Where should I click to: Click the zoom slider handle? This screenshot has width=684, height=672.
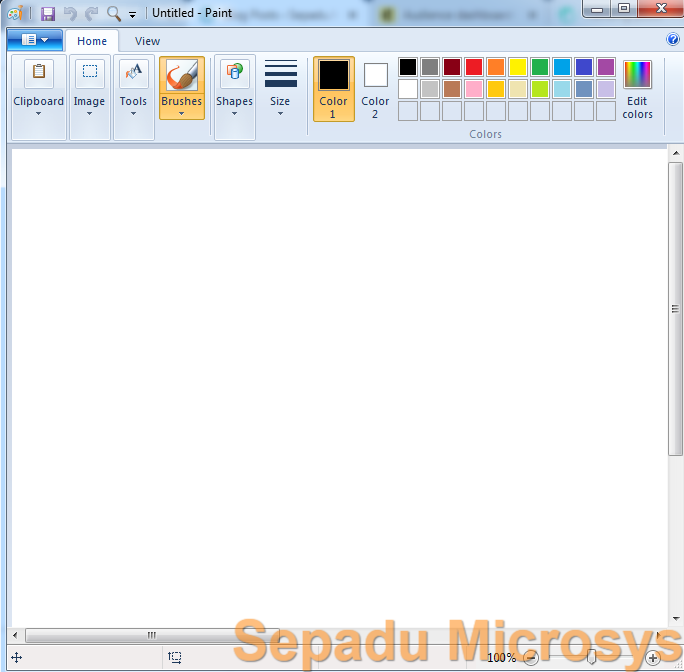[x=592, y=657]
